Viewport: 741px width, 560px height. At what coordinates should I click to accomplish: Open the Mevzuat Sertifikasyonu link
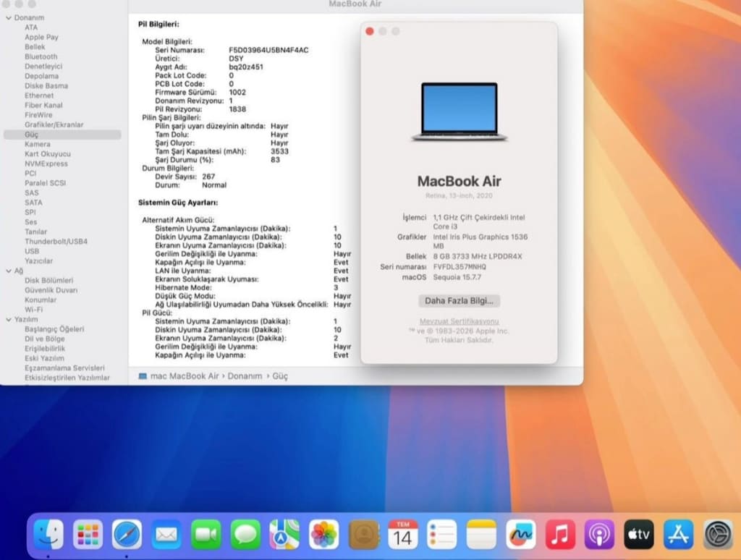coord(460,321)
